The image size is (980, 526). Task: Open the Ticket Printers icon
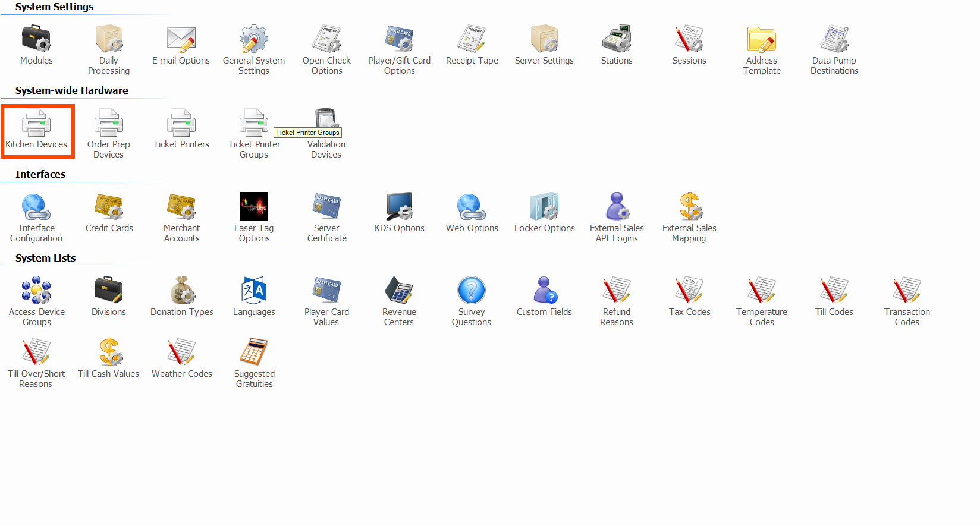click(181, 123)
